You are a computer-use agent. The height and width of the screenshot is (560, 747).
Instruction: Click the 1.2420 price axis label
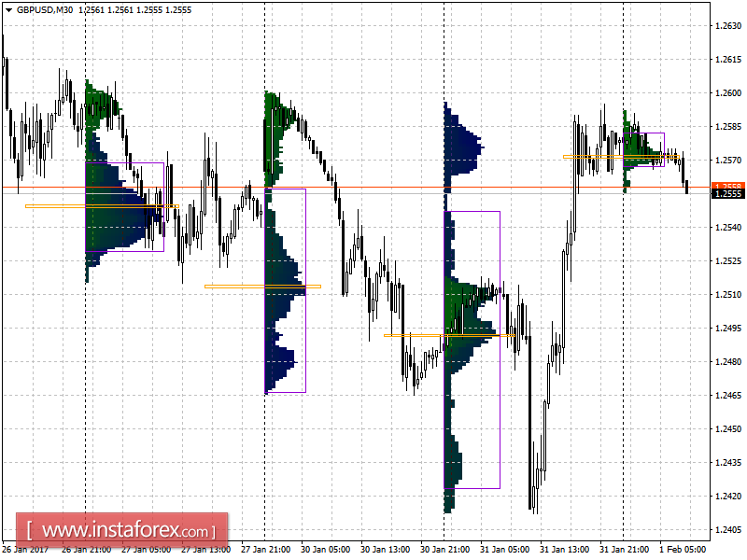pyautogui.click(x=728, y=497)
